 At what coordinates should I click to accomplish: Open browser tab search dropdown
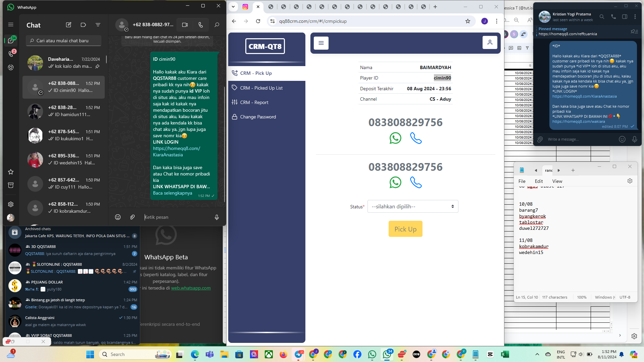[233, 7]
